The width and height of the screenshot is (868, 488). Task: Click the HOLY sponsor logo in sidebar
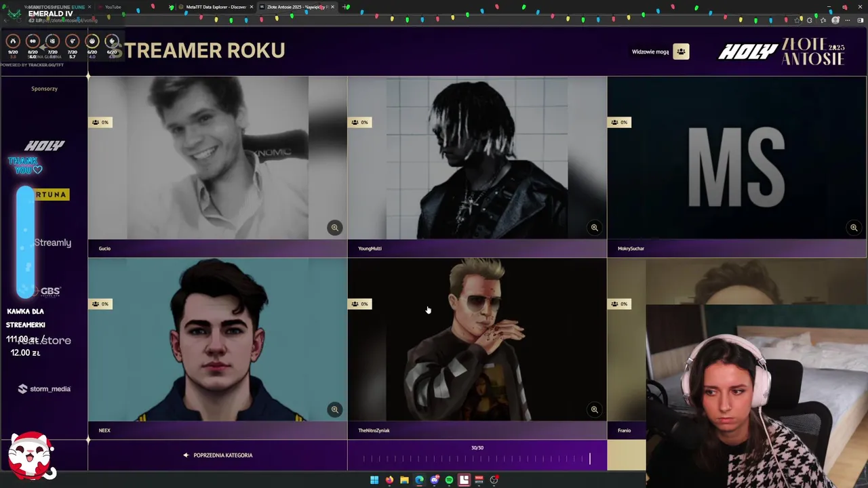tap(44, 146)
